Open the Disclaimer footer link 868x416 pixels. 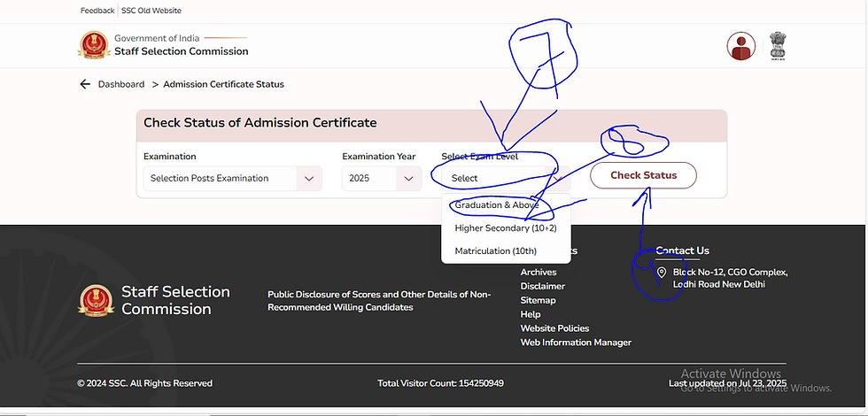pyautogui.click(x=542, y=286)
